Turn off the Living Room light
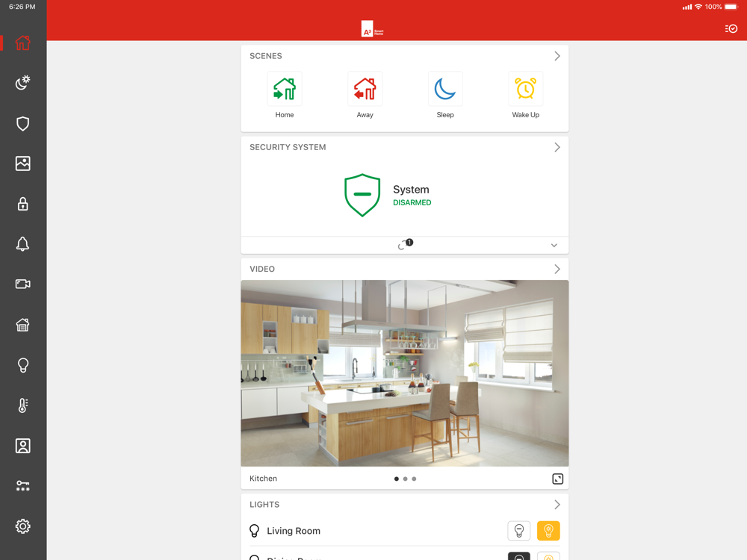Image resolution: width=747 pixels, height=560 pixels. pos(519,531)
